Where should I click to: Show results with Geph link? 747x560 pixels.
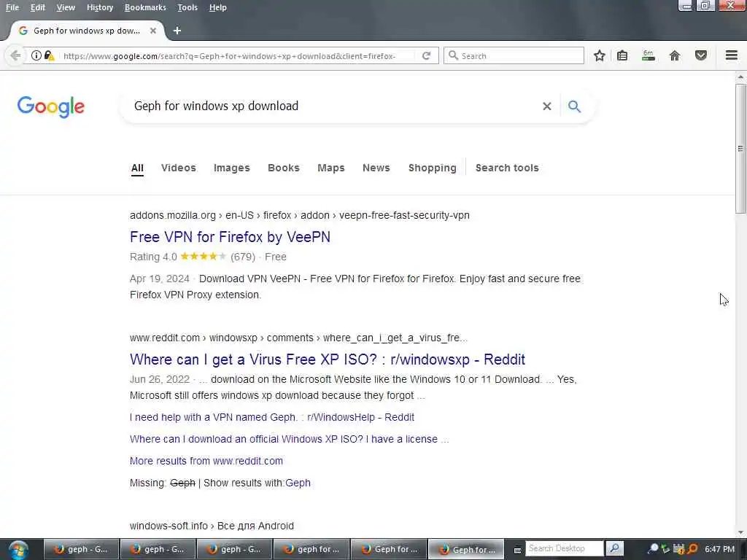tap(298, 483)
